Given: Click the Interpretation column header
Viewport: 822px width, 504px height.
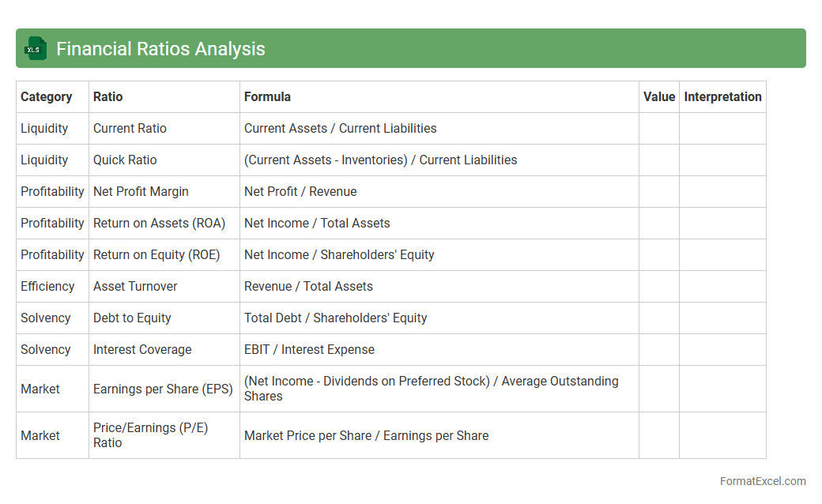Looking at the screenshot, I should [x=722, y=97].
